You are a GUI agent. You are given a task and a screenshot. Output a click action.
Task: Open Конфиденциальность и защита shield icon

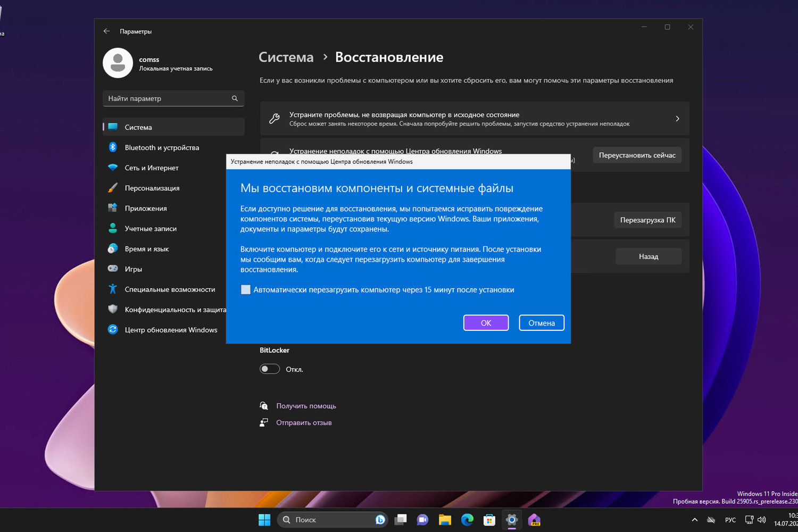[113, 309]
